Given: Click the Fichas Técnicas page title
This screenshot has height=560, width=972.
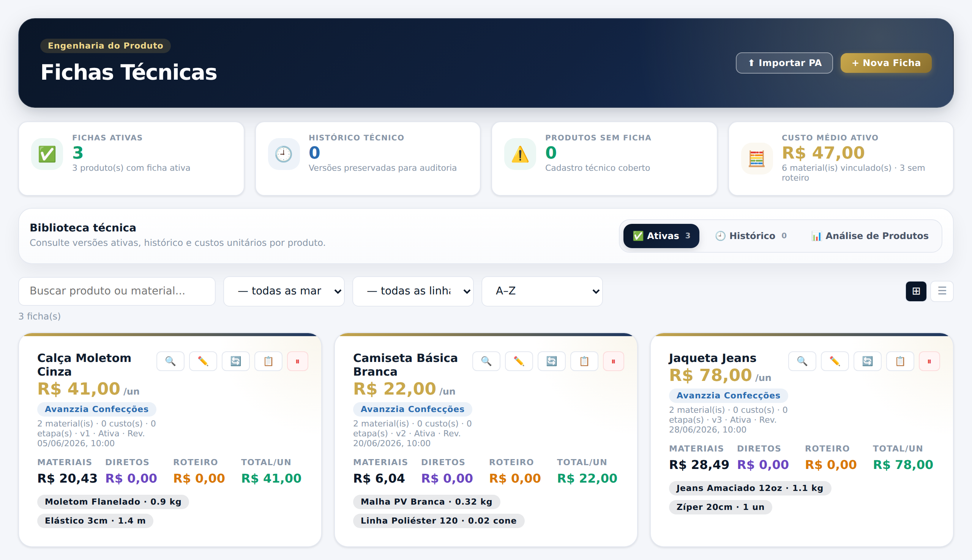Looking at the screenshot, I should coord(129,72).
